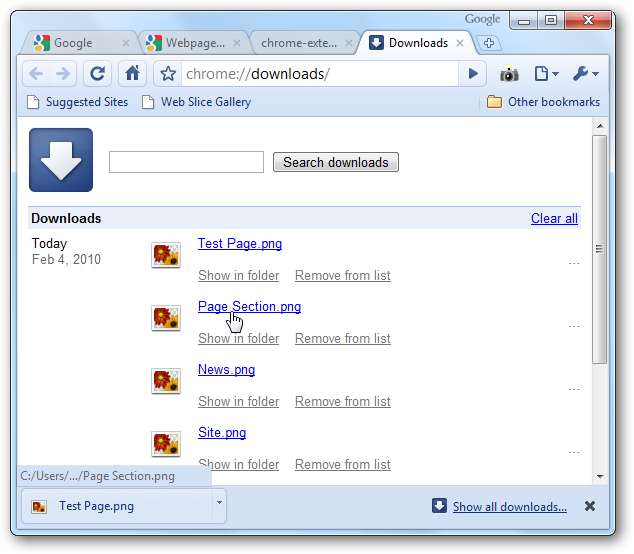Screen dimensions: 634x554
Task: Open the Test Page.png download link
Action: [x=240, y=244]
